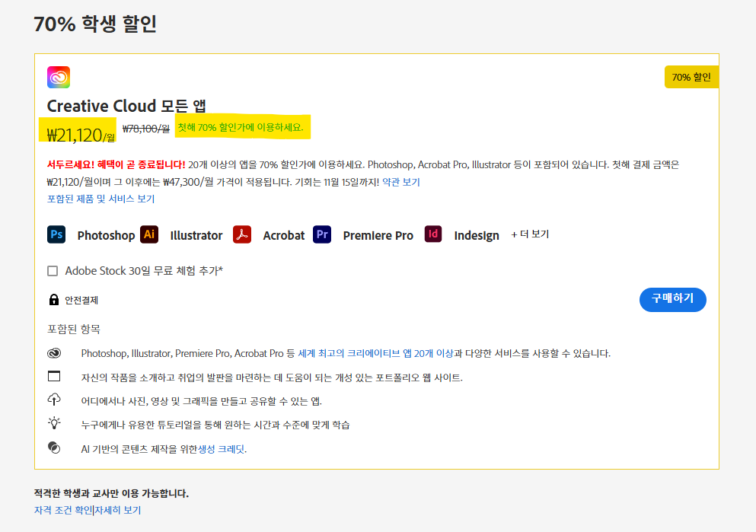Image resolution: width=756 pixels, height=532 pixels.
Task: Click the Premiere Pro Pr icon
Action: 322,234
